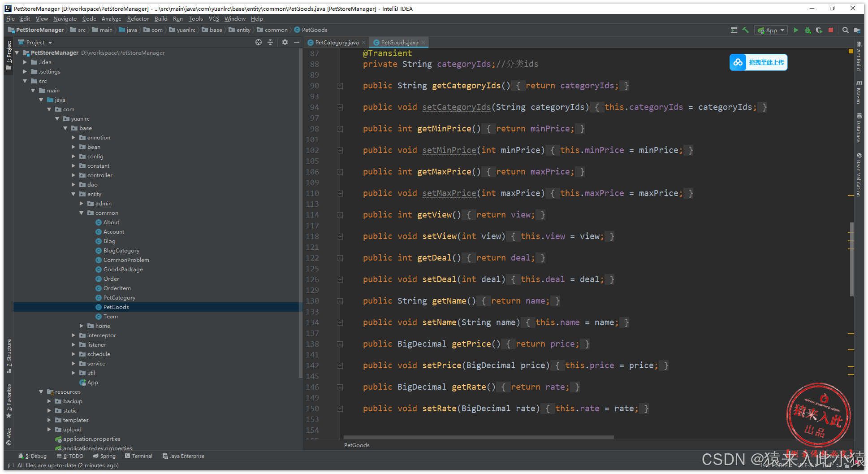Click the @Transient annotation

pos(387,53)
